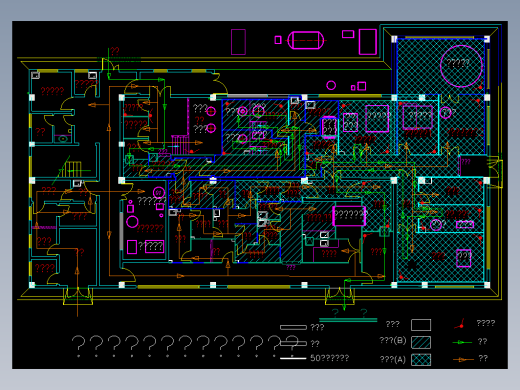Select the solid white line legend sample

pos(293,358)
